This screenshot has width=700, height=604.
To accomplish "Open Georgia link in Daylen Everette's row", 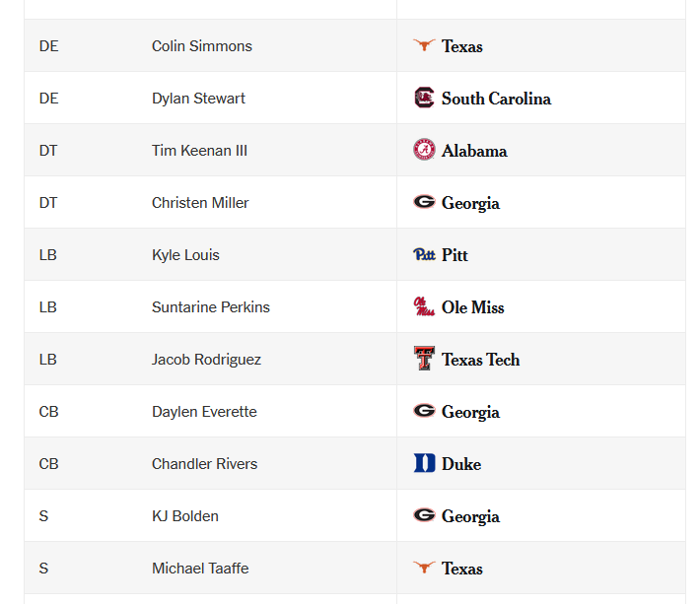I will point(470,412).
